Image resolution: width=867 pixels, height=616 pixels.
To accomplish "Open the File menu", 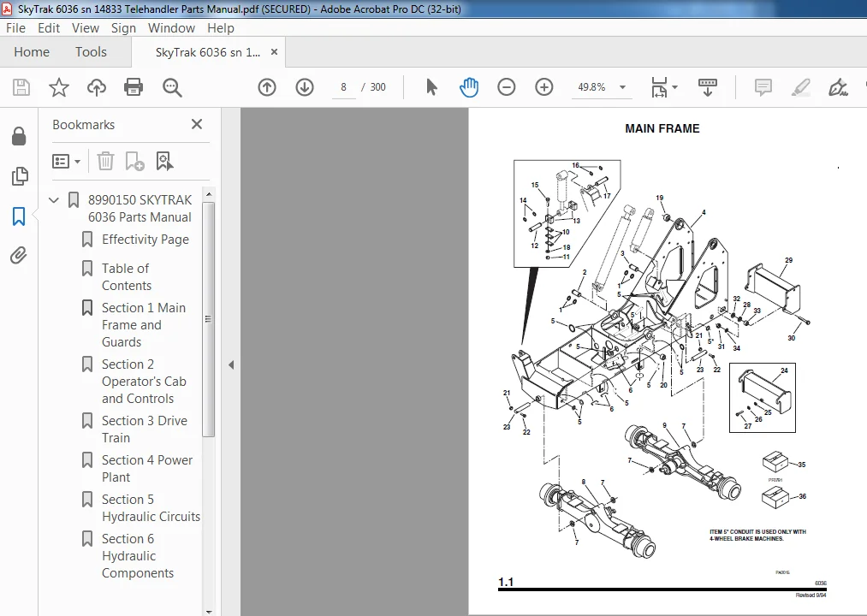I will point(15,28).
